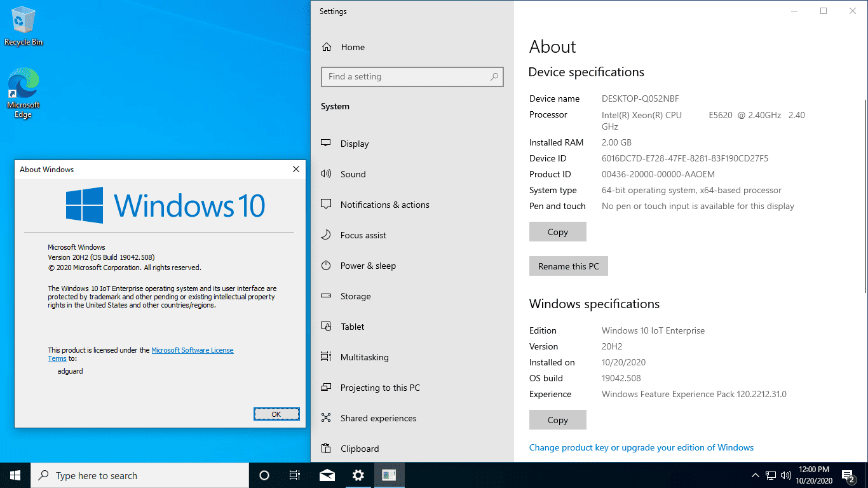Image resolution: width=868 pixels, height=488 pixels.
Task: Click the Settings gear on taskbar
Action: (358, 475)
